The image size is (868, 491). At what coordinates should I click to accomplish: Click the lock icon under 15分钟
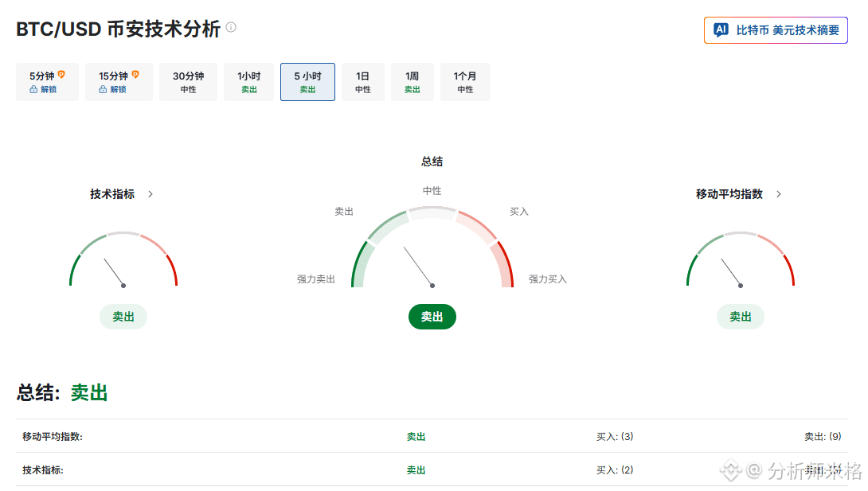point(103,90)
